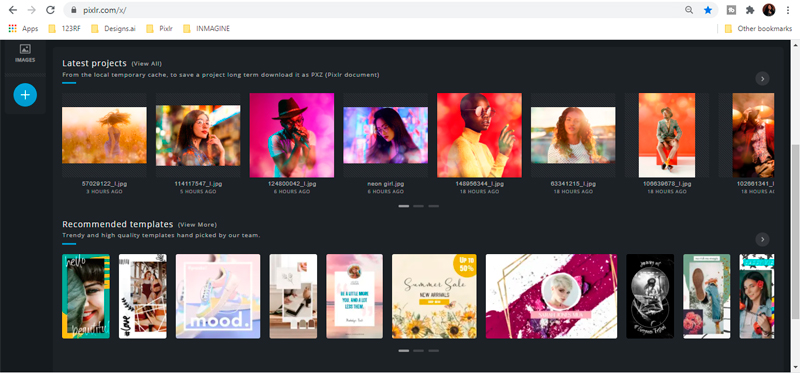800x373 pixels.
Task: Click the blue plus create-new button
Action: [25, 95]
